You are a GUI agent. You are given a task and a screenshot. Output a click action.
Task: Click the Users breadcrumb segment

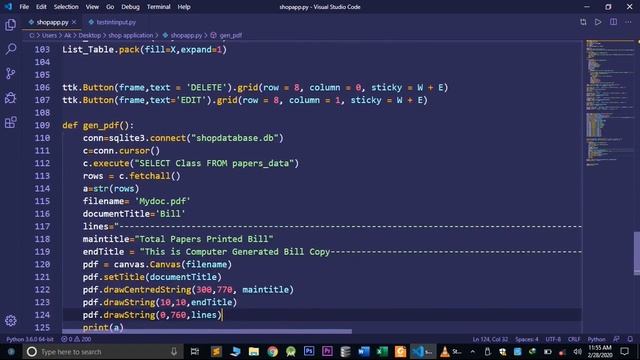click(x=49, y=36)
